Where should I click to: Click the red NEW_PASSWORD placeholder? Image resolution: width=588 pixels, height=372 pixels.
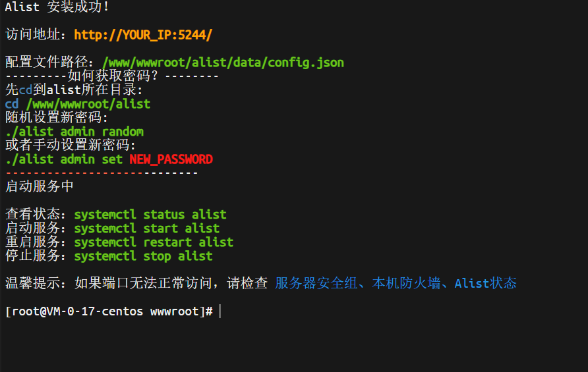click(x=171, y=159)
